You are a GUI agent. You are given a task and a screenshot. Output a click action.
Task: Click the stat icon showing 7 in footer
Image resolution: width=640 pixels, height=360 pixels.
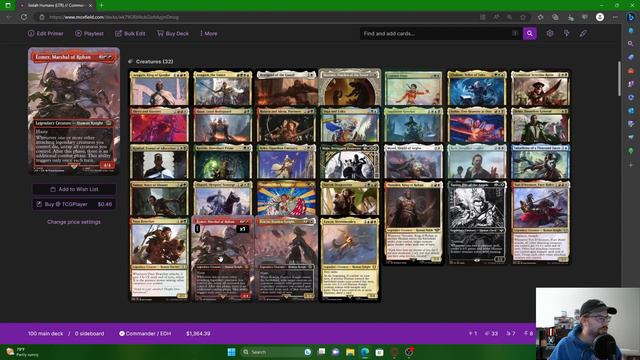(511, 333)
